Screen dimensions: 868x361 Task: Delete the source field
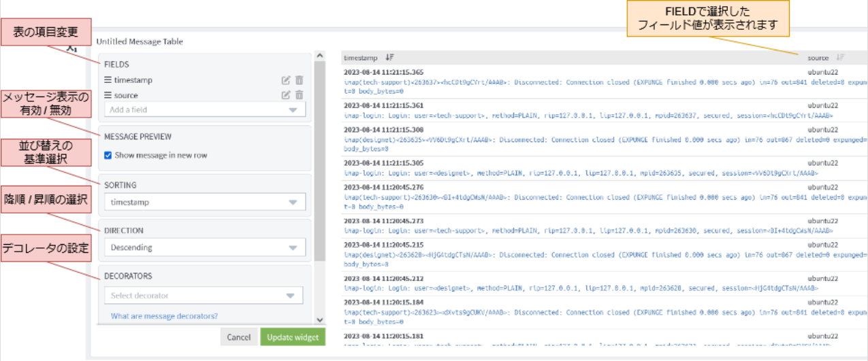click(x=299, y=95)
